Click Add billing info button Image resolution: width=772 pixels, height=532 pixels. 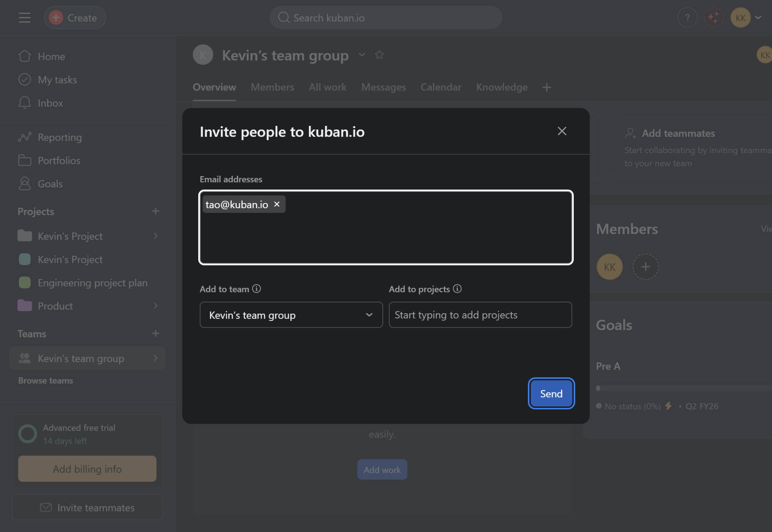tap(87, 469)
